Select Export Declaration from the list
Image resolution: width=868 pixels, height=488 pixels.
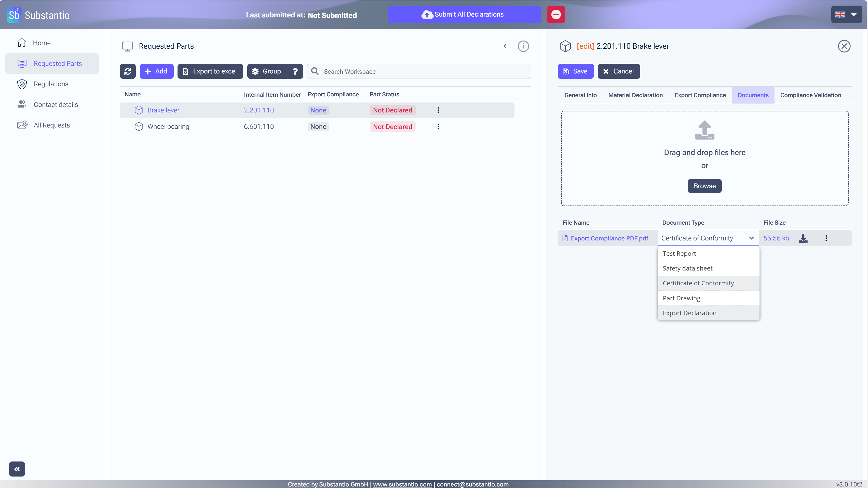[x=689, y=313]
